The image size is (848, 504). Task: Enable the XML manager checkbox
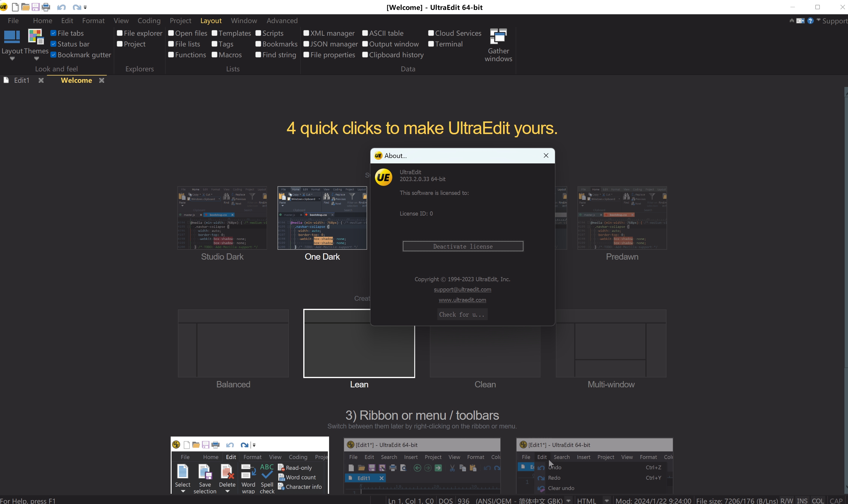pos(306,33)
